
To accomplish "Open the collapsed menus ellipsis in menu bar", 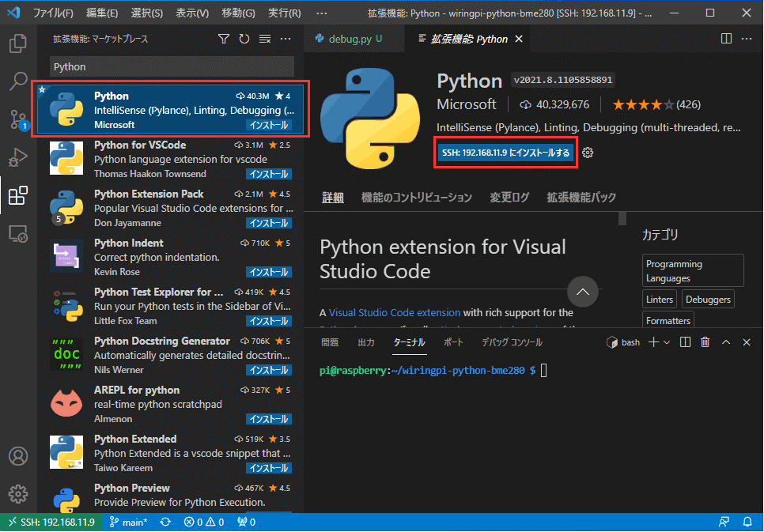I will 322,13.
